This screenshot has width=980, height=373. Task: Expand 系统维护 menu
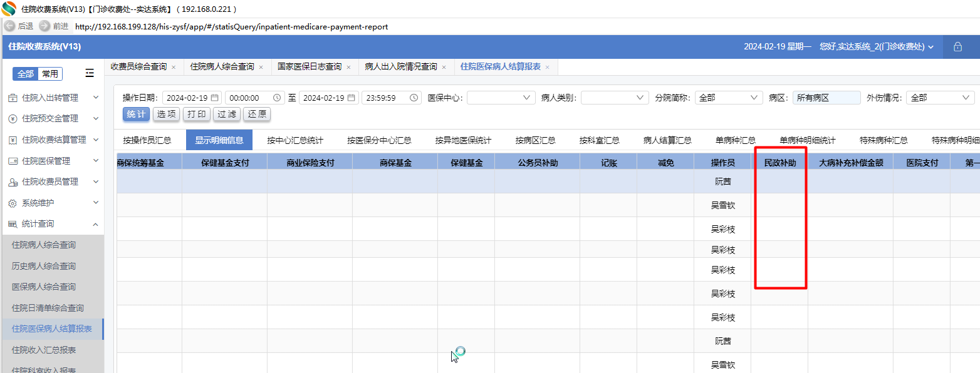coord(52,203)
